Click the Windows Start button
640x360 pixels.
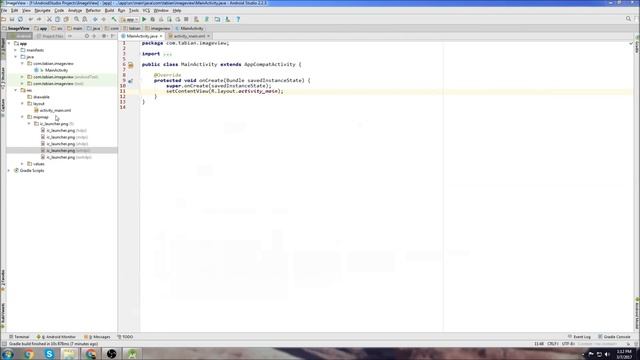point(7,354)
